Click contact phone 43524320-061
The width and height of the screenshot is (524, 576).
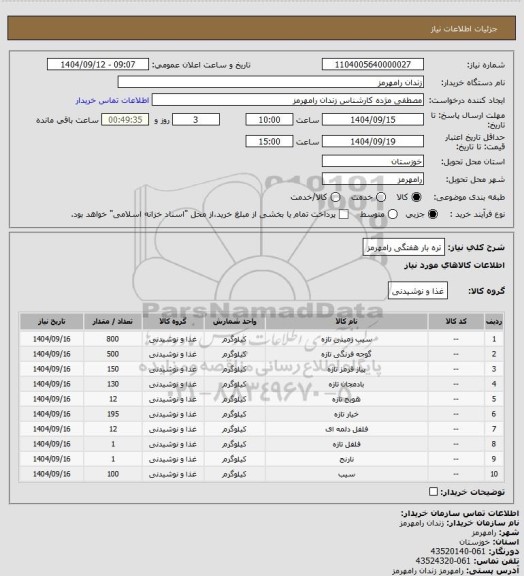443,561
